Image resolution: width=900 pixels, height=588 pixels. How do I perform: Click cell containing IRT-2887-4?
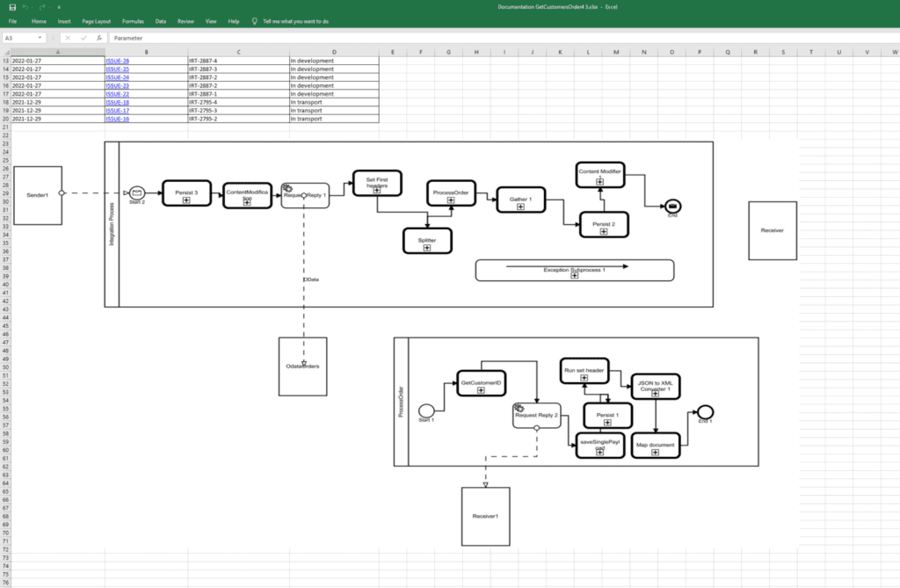point(239,61)
